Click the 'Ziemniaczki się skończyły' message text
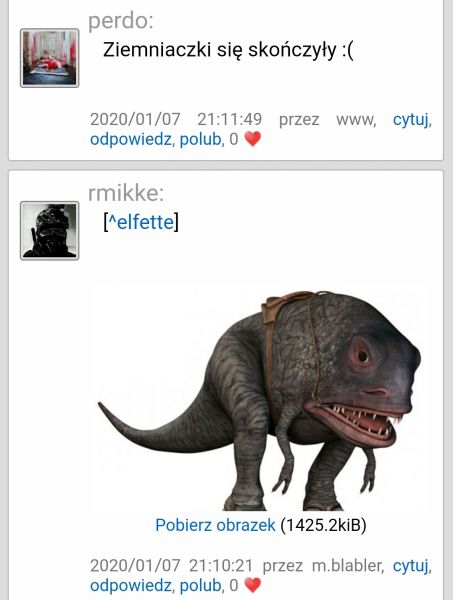This screenshot has height=600, width=453. coord(228,50)
